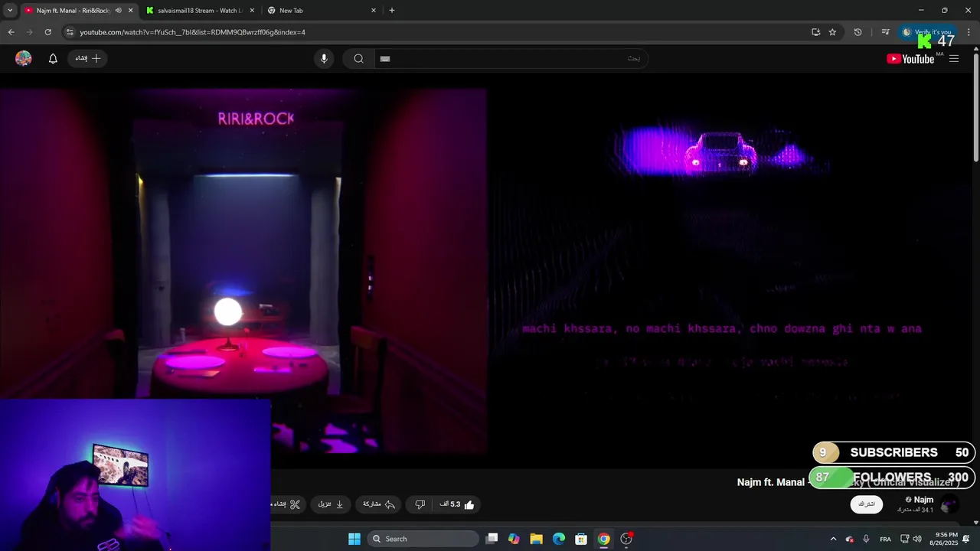
Task: Open the Najm channel avatar
Action: (949, 504)
